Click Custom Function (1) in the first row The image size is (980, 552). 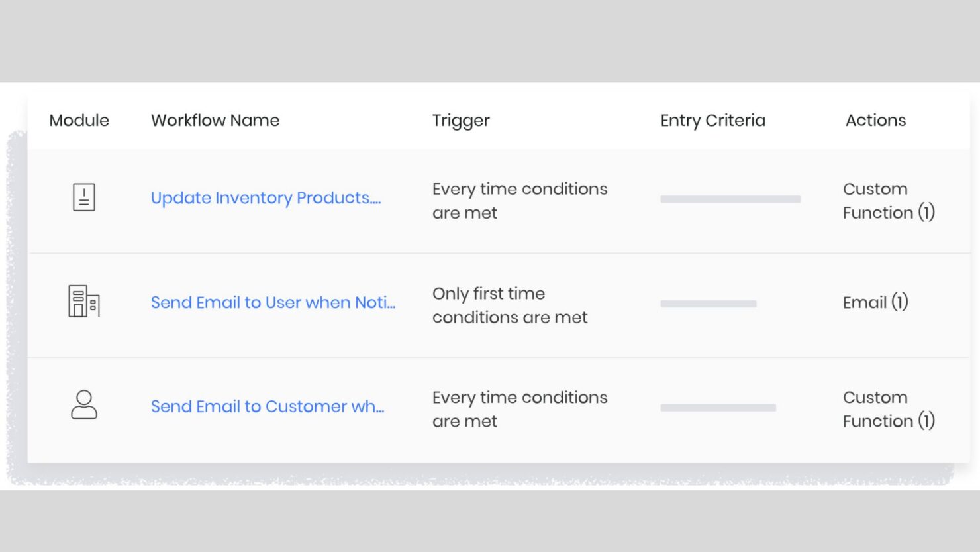889,200
